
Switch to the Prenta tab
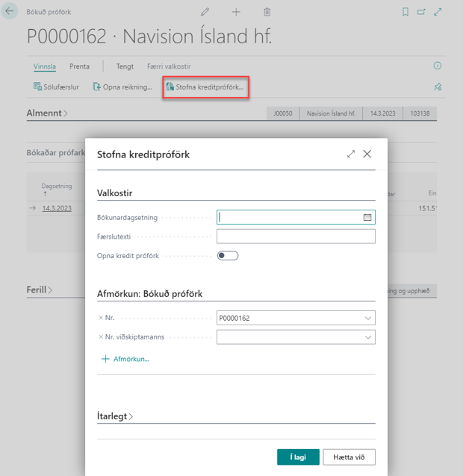click(x=79, y=66)
